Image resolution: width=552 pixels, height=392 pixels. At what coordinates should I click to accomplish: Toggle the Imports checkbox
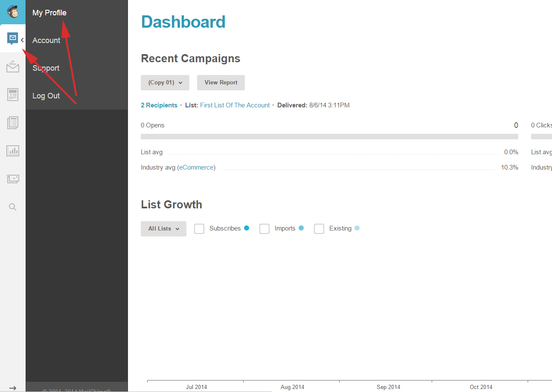(264, 229)
